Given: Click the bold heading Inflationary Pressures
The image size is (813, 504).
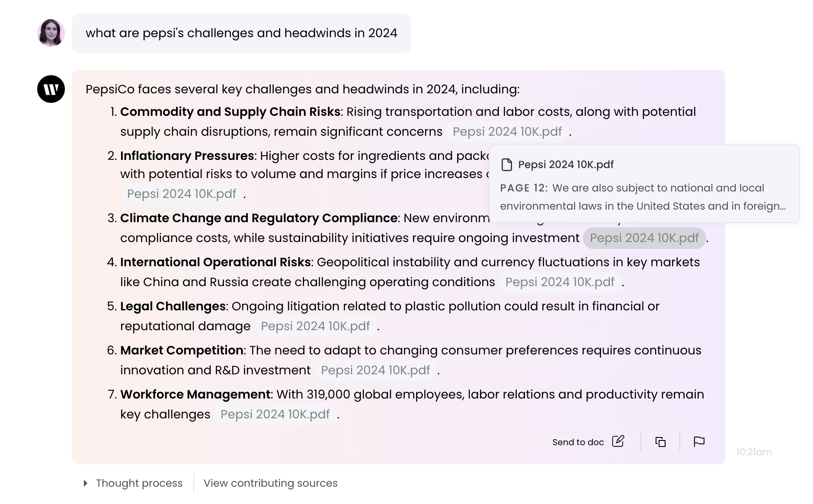Looking at the screenshot, I should 187,156.
